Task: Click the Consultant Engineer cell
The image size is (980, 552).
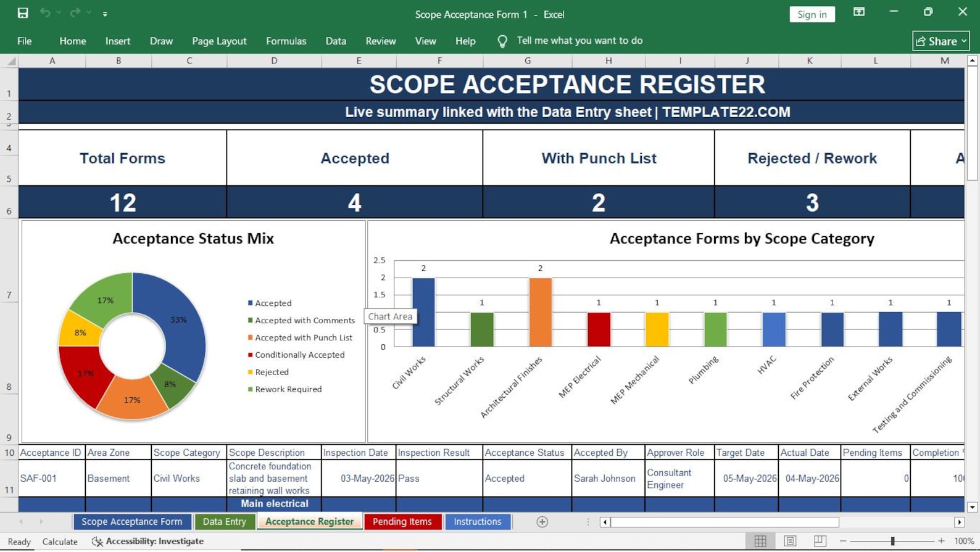Action: point(679,479)
